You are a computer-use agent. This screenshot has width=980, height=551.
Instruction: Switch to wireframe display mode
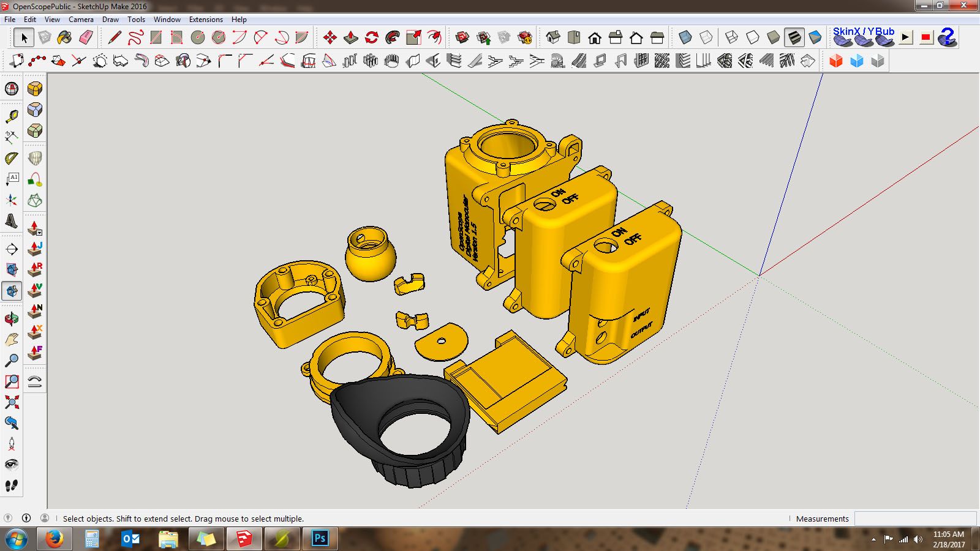pos(730,37)
